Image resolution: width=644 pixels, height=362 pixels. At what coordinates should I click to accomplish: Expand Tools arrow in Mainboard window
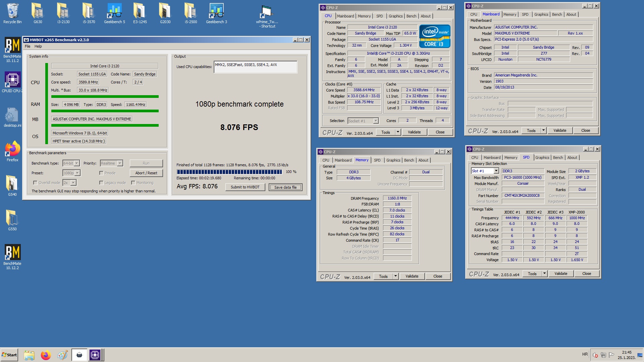point(543,130)
